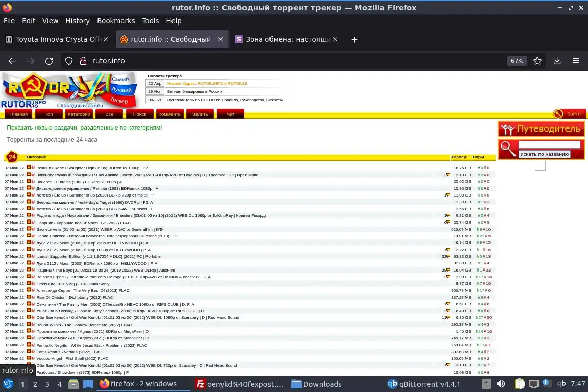Close the rutor.info tab
The image size is (588, 392).
point(220,39)
